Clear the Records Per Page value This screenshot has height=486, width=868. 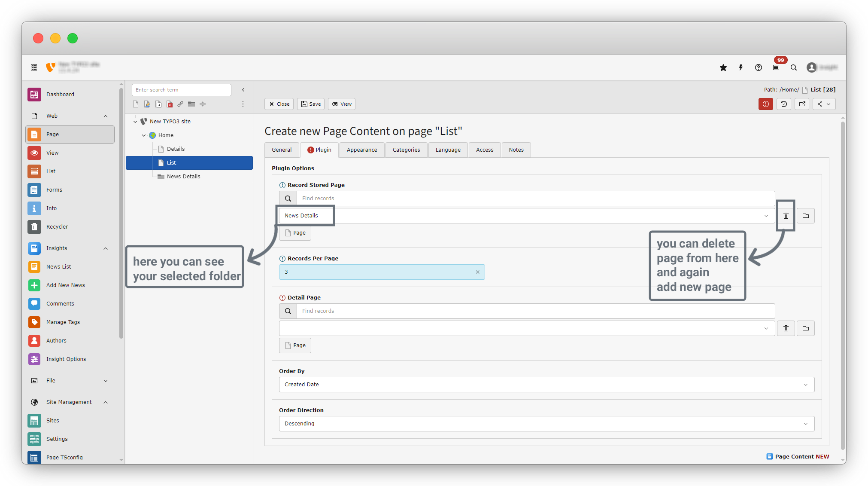[477, 272]
